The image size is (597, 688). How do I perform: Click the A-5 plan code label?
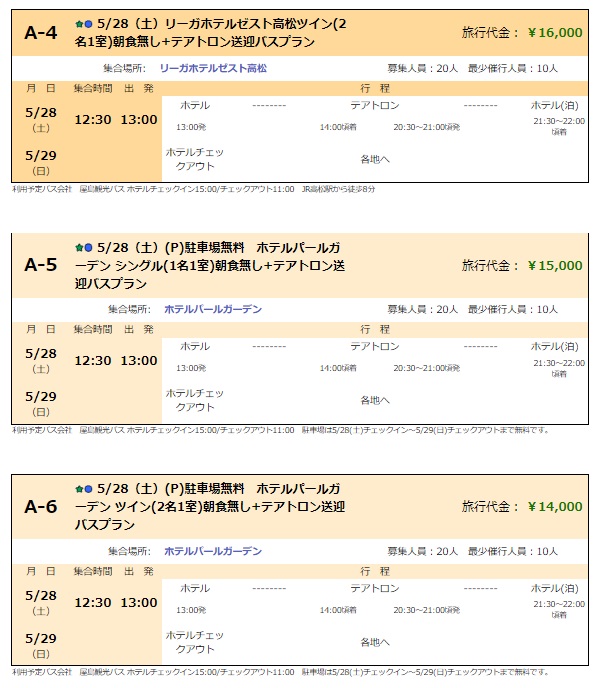tap(41, 265)
